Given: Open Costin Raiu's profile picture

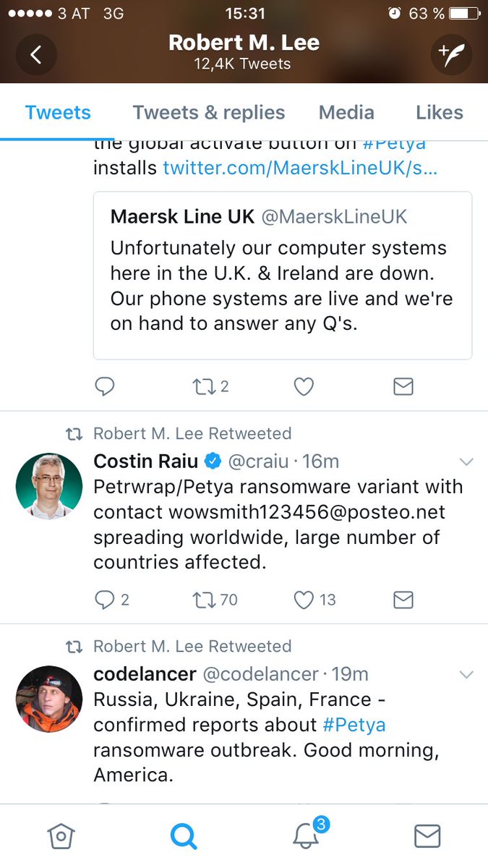Looking at the screenshot, I should [x=49, y=487].
